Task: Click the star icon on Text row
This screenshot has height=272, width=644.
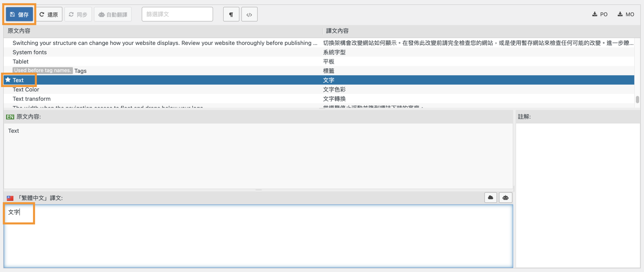Action: pos(8,80)
